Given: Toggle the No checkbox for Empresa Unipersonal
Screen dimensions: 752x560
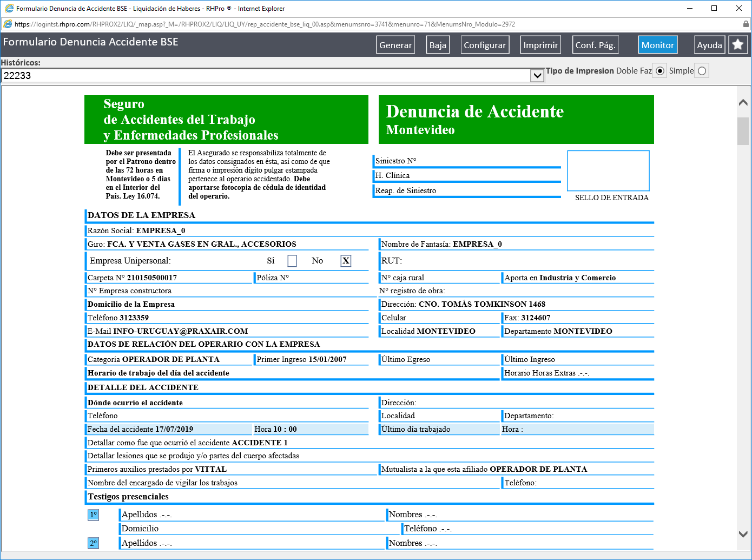Looking at the screenshot, I should [x=346, y=261].
